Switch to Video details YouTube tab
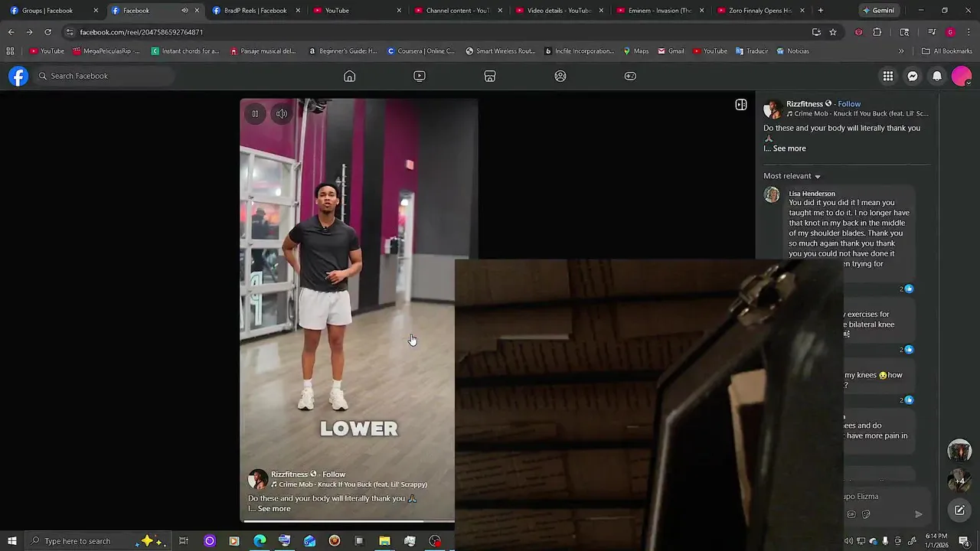Viewport: 980px width, 551px height. pos(559,11)
